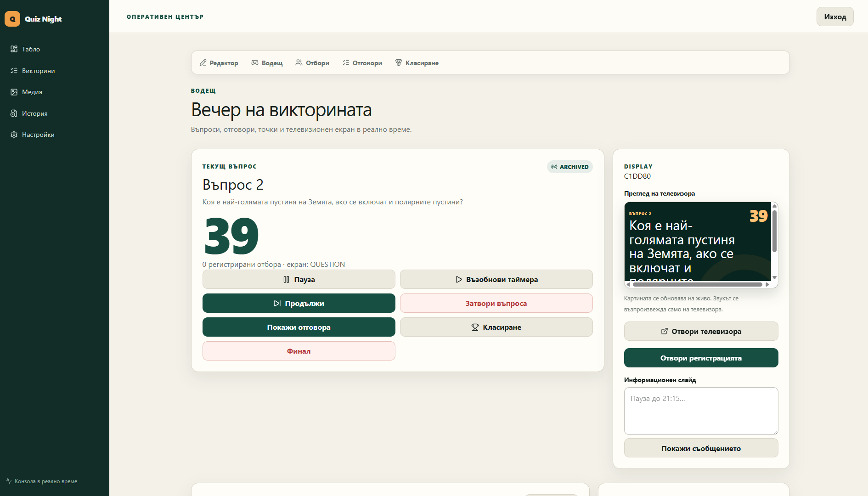Click the large timer number 39
This screenshot has width=868, height=496.
(231, 236)
